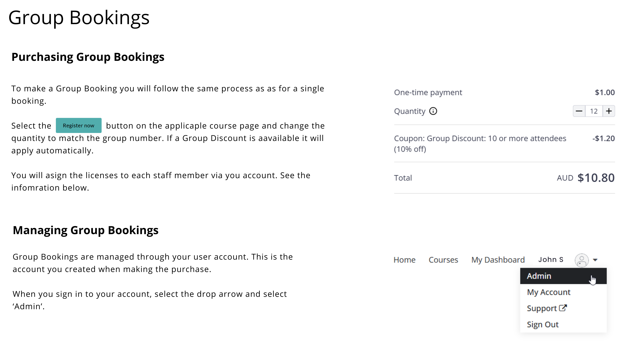Click the user avatar icon

582,260
